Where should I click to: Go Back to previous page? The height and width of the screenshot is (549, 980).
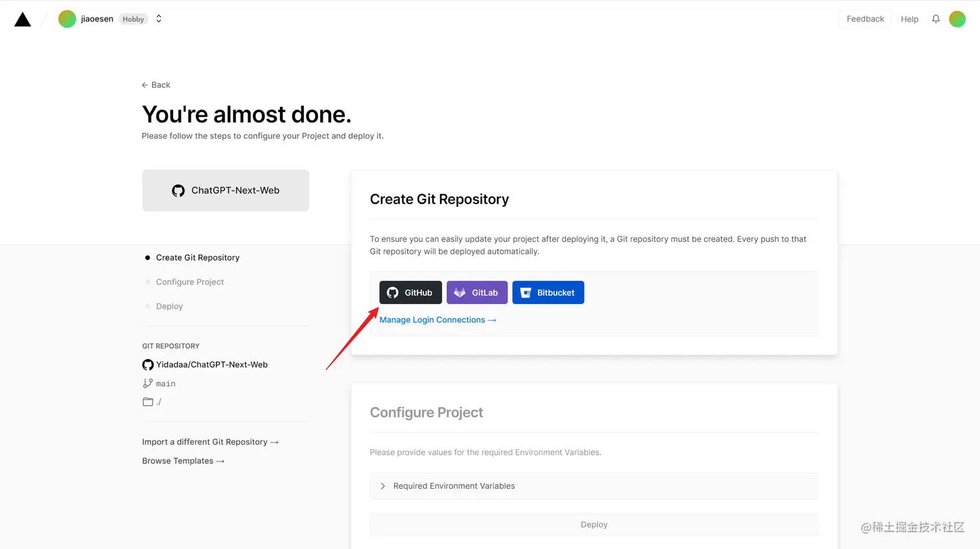tap(156, 85)
